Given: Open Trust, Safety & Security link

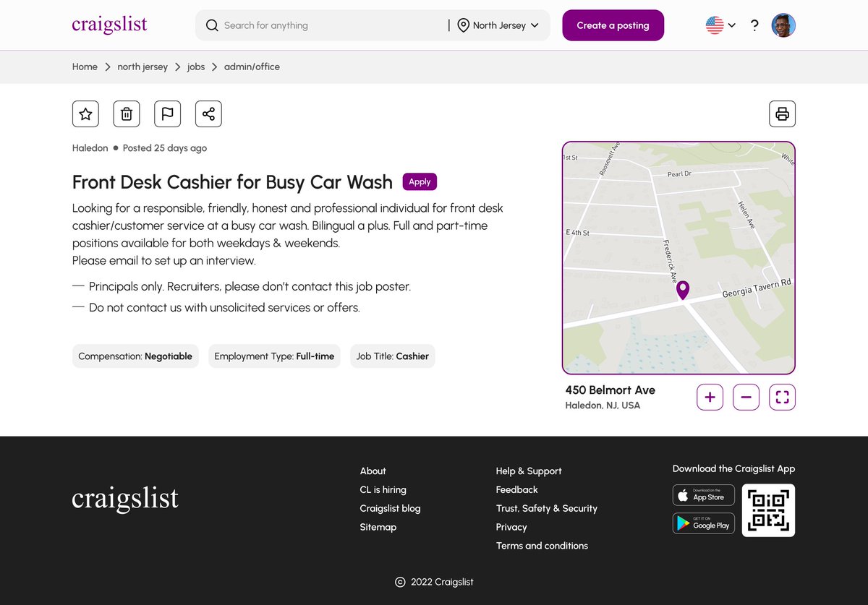Looking at the screenshot, I should (x=547, y=508).
